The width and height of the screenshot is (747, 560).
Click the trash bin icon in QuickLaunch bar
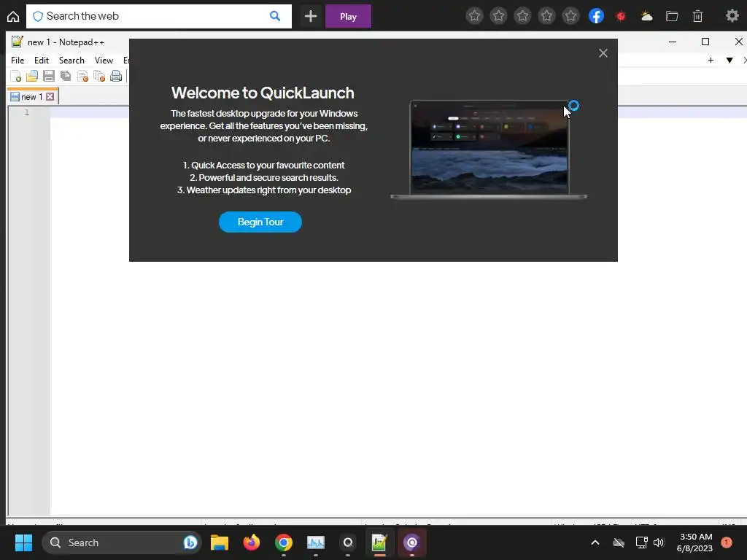[x=697, y=16]
